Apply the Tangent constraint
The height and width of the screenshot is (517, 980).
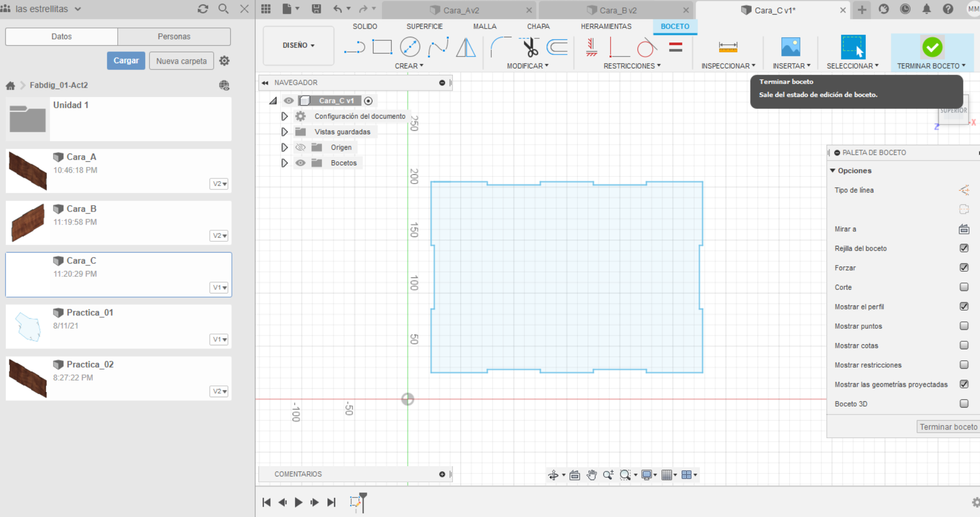(647, 47)
